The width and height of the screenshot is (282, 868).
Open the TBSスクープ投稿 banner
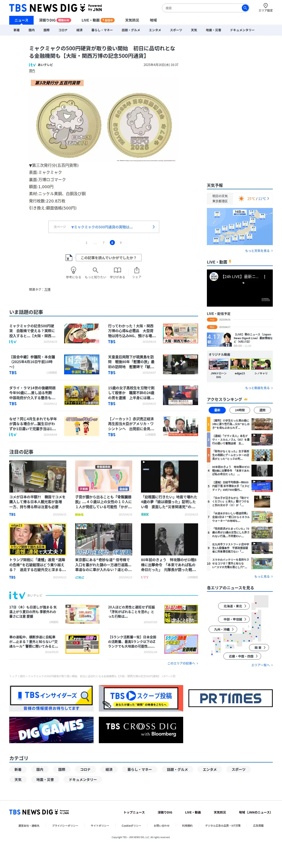coord(141,698)
